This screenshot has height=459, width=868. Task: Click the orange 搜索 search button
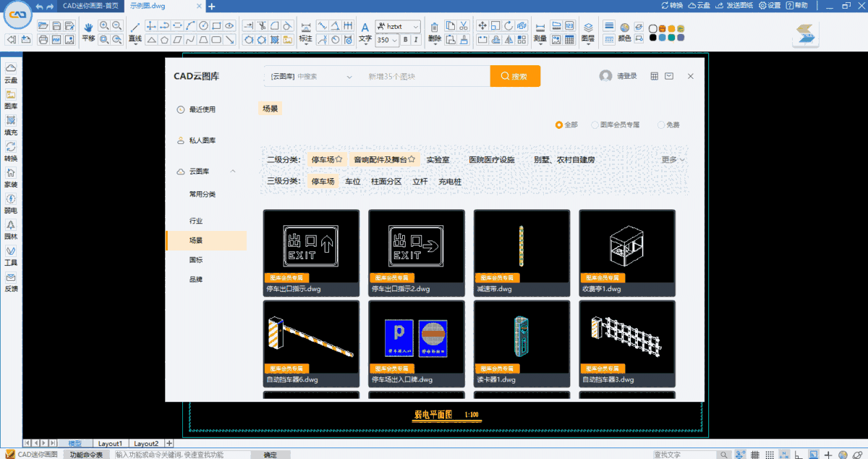(514, 75)
